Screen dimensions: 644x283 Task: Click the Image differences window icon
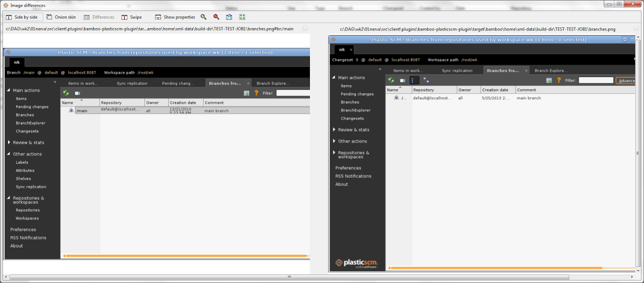[x=6, y=5]
